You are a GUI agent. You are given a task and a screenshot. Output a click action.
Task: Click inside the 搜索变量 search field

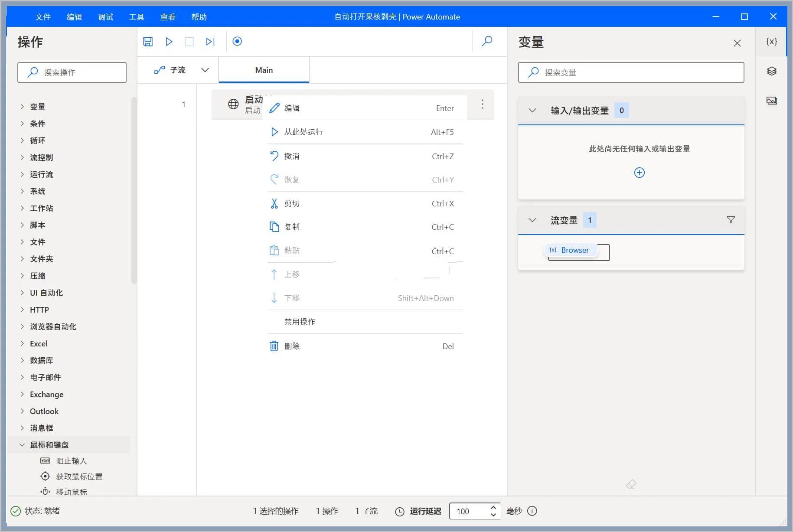631,72
